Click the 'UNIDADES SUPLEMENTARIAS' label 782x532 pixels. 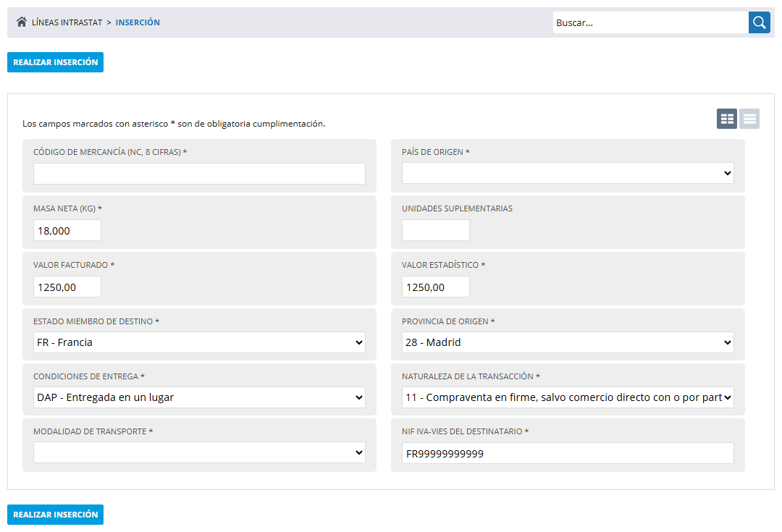[x=458, y=208]
